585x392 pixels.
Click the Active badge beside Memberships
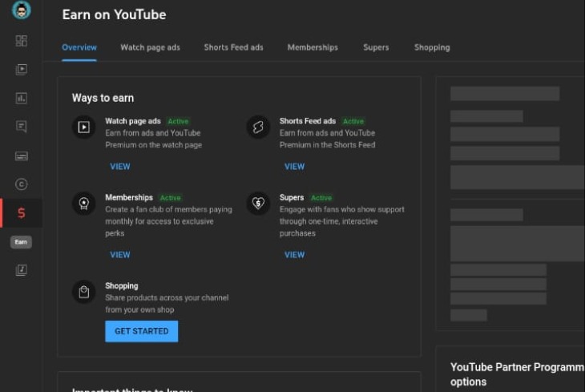pos(170,198)
